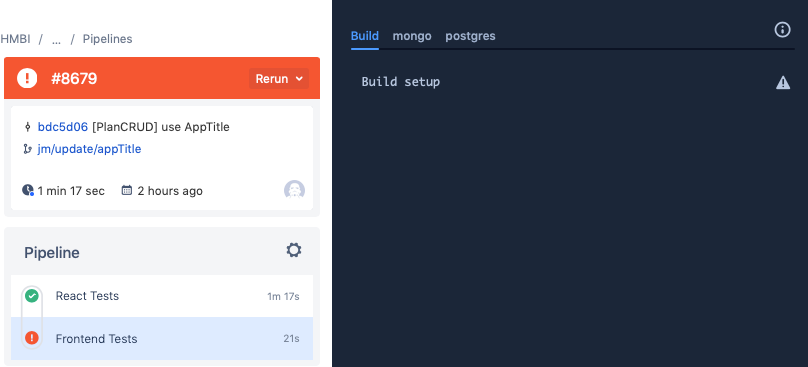
Task: Click the warning triangle next to Build setup
Action: (x=783, y=82)
